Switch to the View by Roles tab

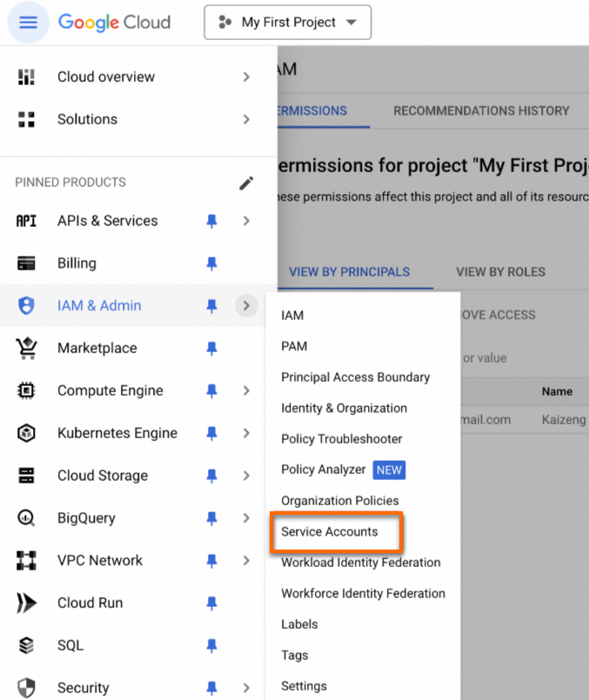[500, 272]
